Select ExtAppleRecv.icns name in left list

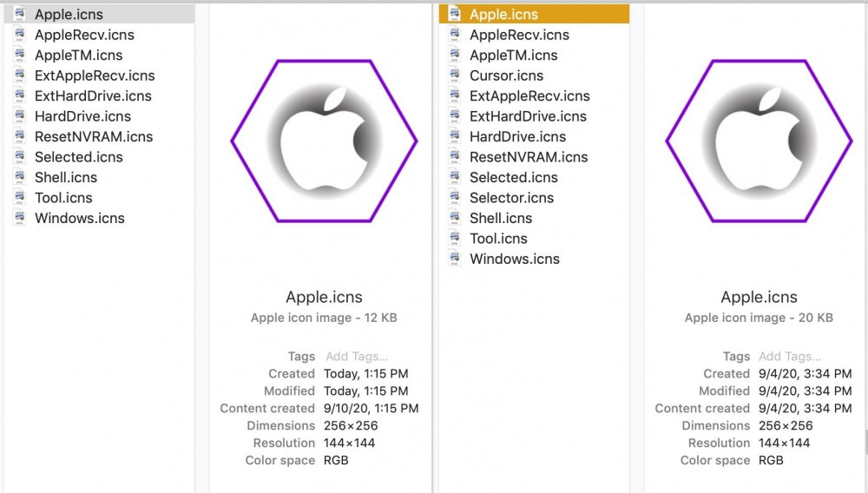[95, 76]
